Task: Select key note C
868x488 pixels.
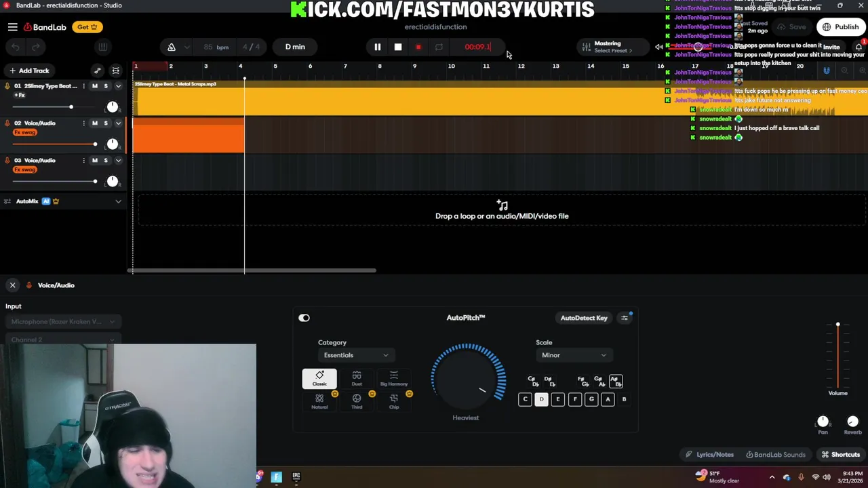Action: click(x=525, y=399)
